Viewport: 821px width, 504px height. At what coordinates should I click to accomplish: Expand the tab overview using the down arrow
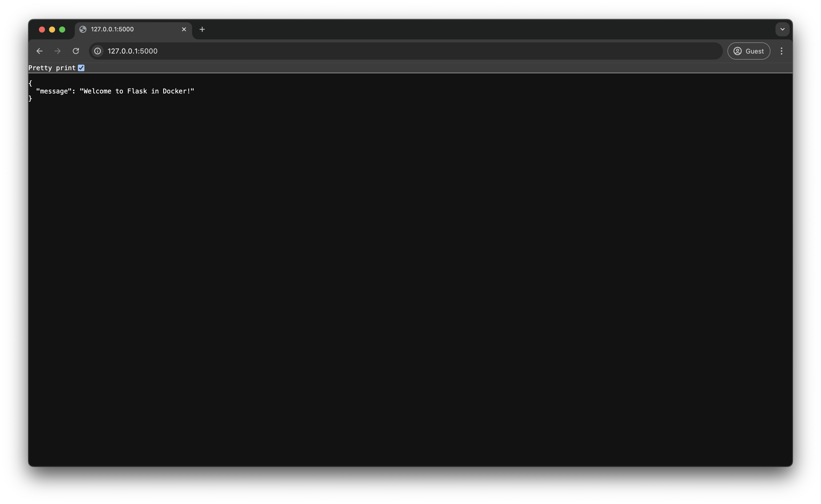[782, 29]
